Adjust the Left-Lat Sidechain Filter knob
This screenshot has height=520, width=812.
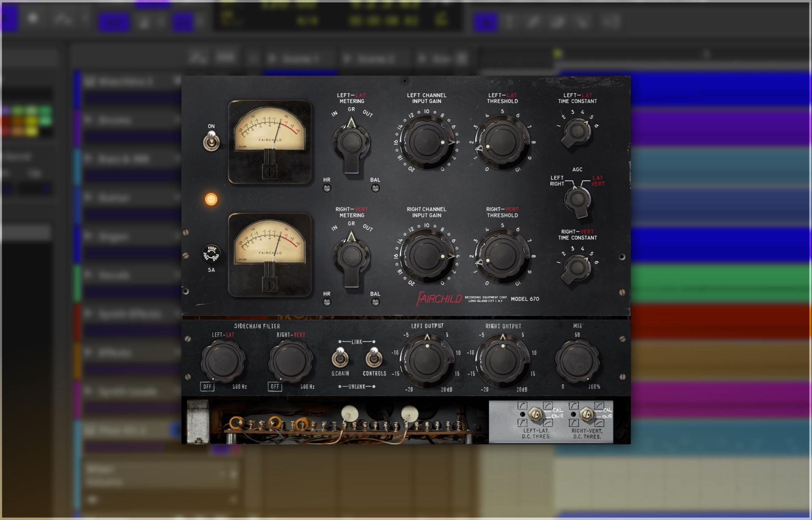[x=223, y=361]
